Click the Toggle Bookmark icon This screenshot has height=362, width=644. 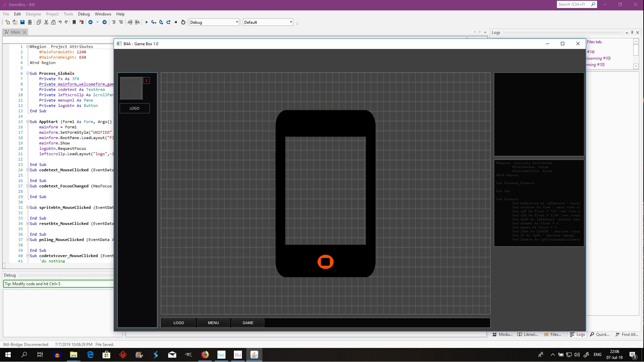coord(74,22)
